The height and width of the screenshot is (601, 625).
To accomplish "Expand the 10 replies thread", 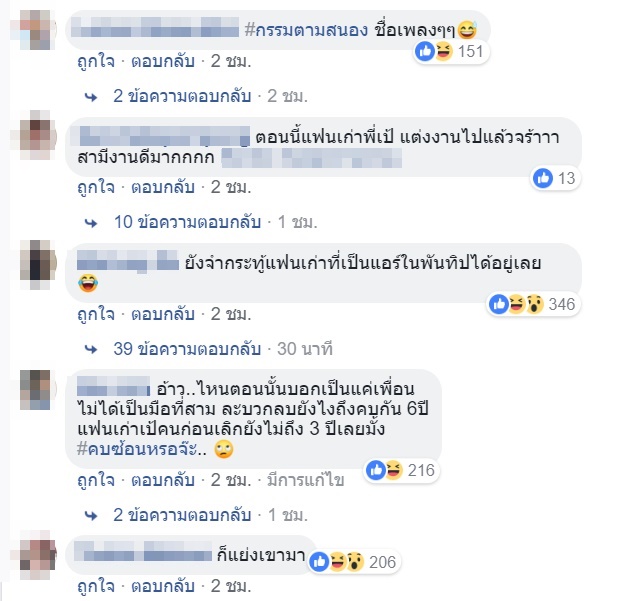I will tap(187, 222).
